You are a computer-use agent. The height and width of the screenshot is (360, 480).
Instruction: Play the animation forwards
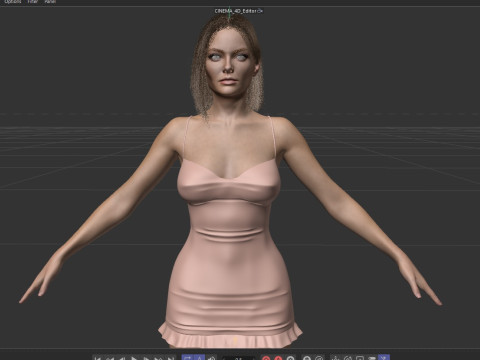[x=134, y=358]
